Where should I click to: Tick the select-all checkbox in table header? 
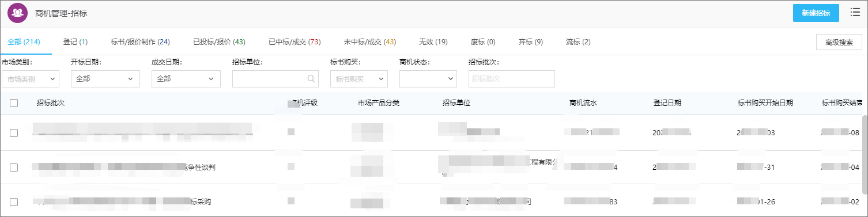[14, 103]
